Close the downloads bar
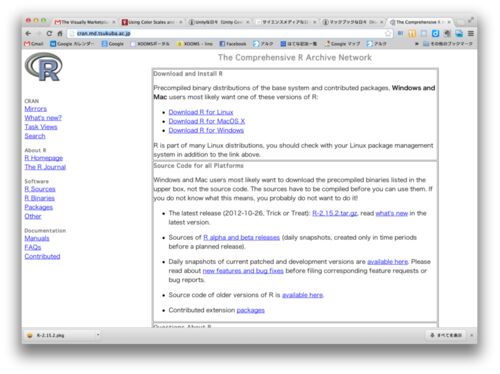500x374 pixels. 471,335
